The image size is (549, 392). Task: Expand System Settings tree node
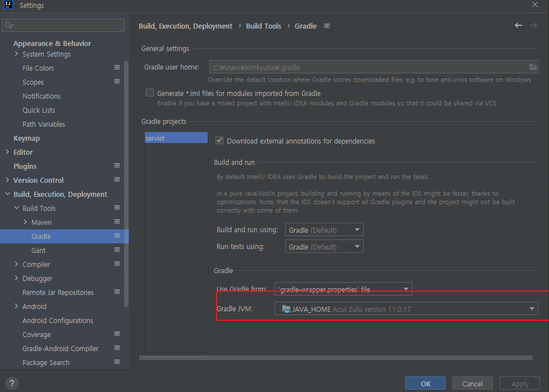(x=16, y=54)
